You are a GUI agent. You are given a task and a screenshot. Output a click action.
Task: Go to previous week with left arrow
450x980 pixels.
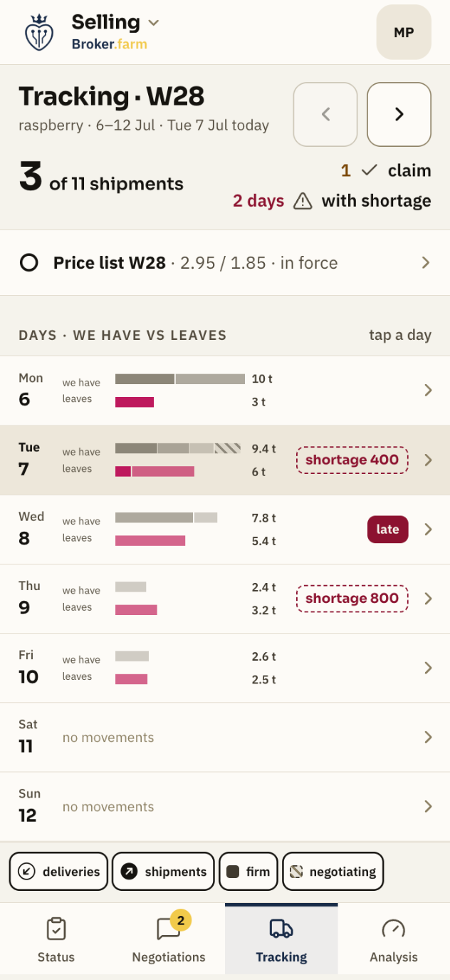(325, 114)
